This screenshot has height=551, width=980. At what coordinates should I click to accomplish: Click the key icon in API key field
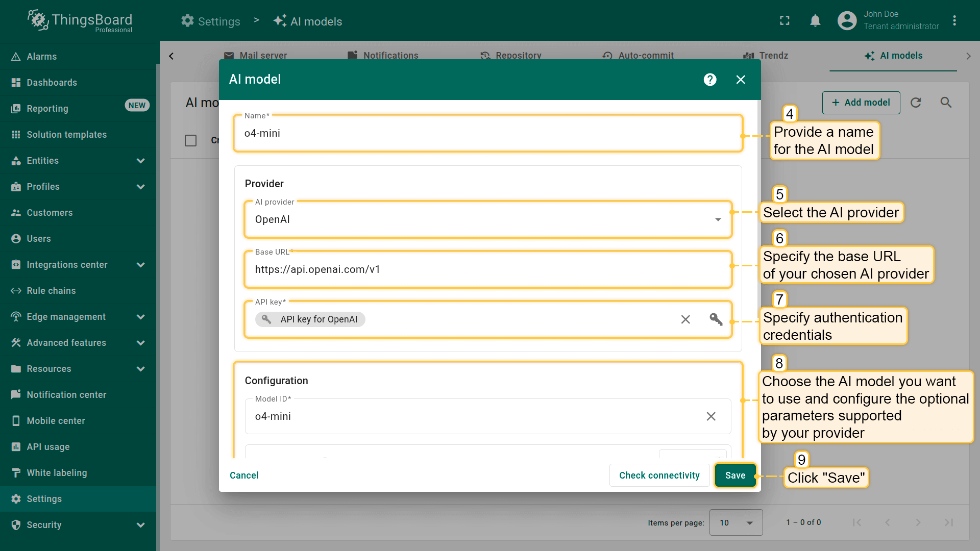(x=716, y=319)
